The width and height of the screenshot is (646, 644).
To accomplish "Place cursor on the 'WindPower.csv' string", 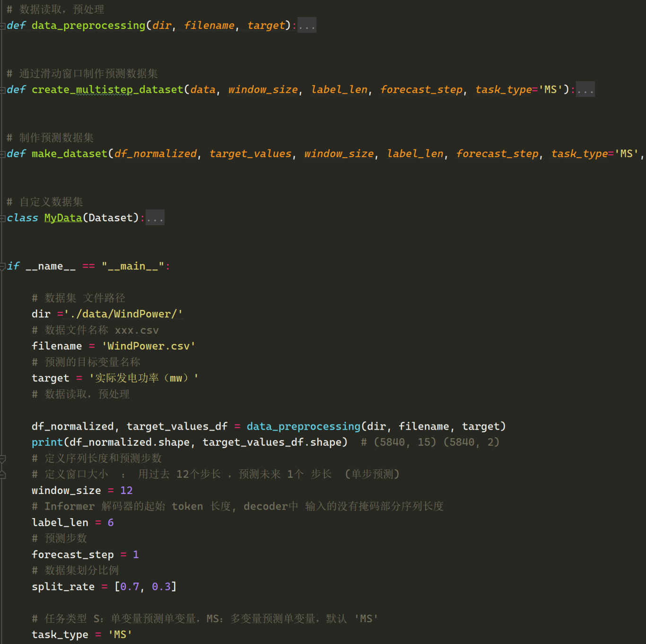I will click(148, 346).
